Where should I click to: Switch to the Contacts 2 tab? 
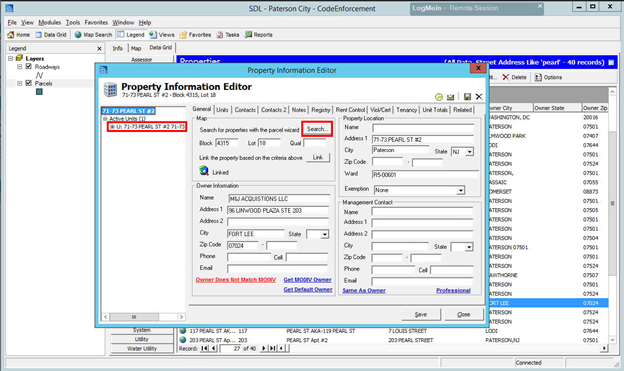(274, 110)
